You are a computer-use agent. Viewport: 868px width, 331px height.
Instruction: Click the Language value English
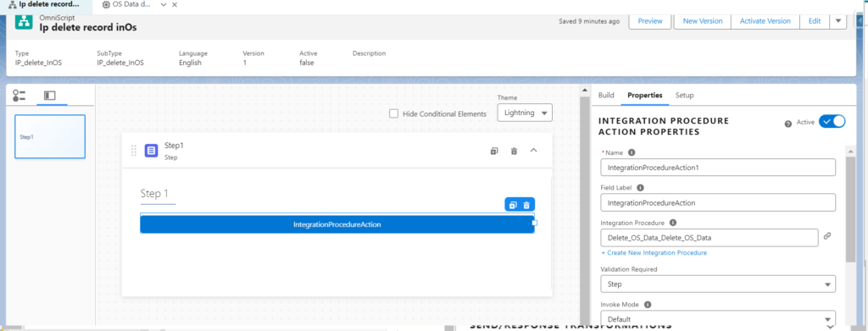[x=190, y=63]
